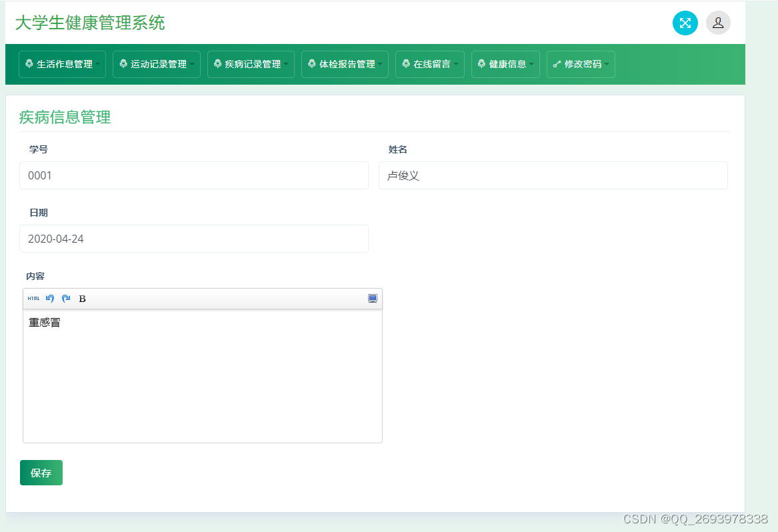Expand the 体检报告管理 dropdown
Screen dimensions: 778x532
(x=345, y=64)
